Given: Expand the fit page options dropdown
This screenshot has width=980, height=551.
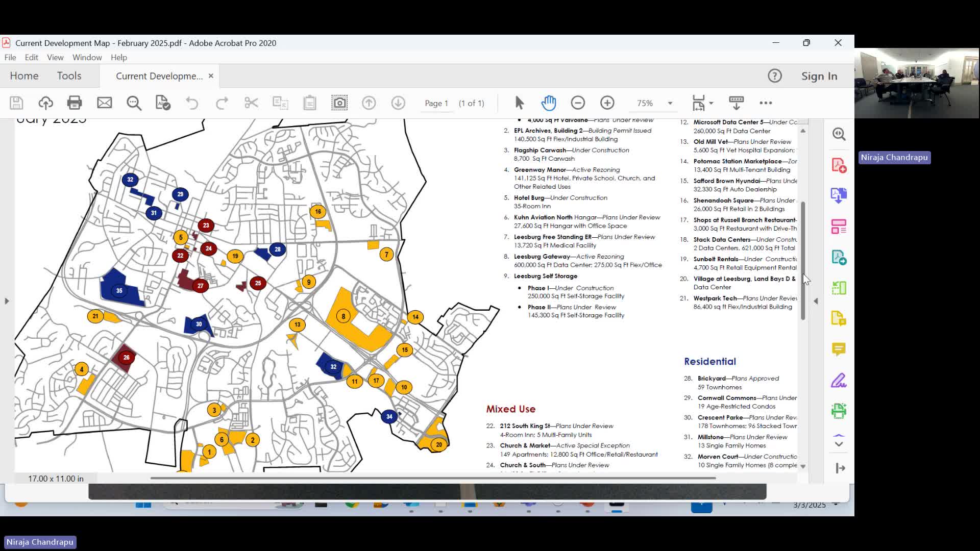Looking at the screenshot, I should 711,103.
